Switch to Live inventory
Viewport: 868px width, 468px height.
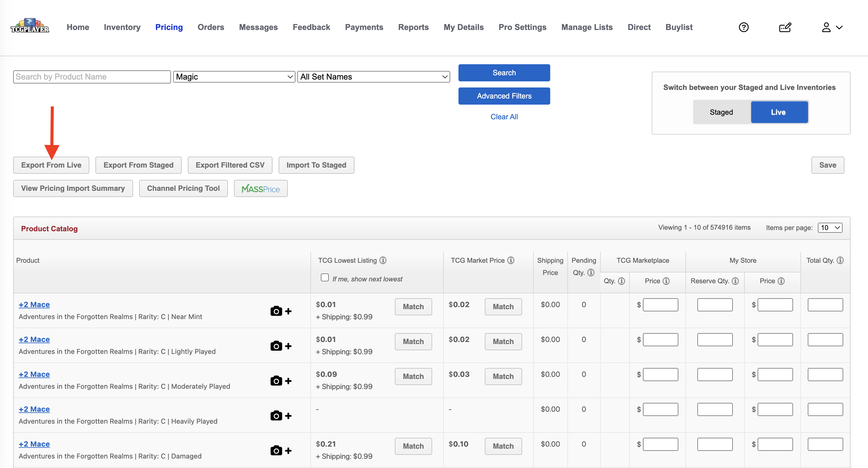[x=779, y=112]
